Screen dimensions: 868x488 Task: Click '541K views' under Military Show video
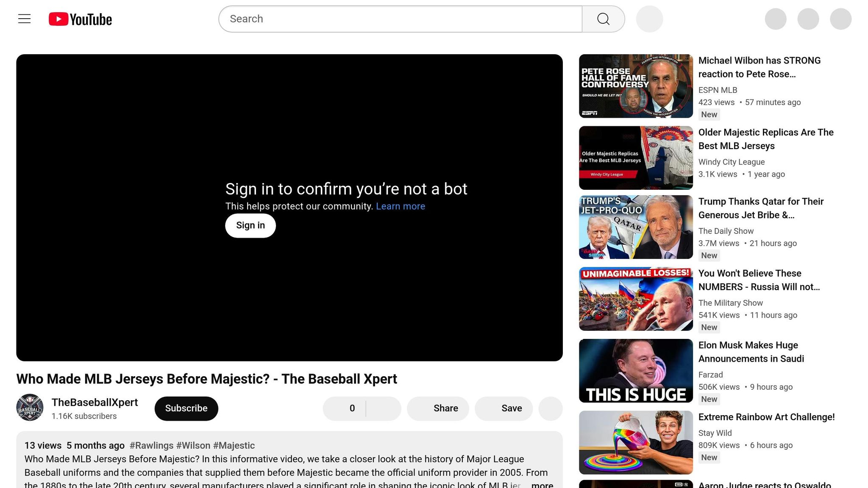[x=719, y=315]
